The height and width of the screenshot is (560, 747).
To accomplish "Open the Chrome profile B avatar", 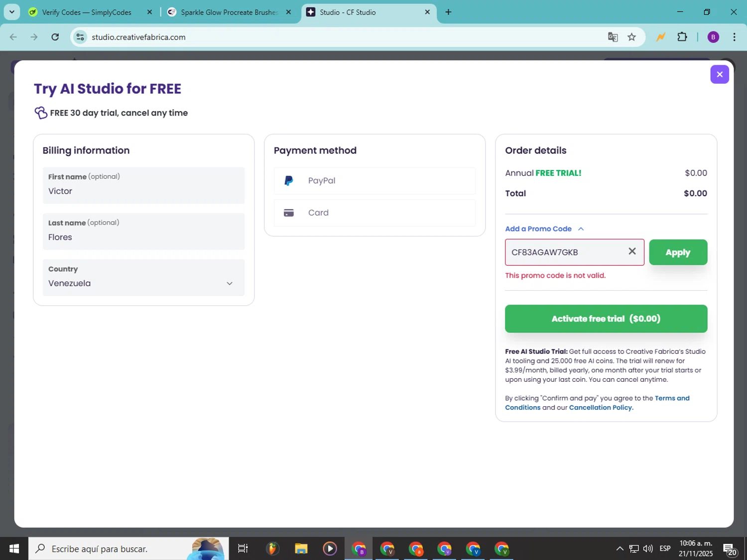I will (713, 37).
